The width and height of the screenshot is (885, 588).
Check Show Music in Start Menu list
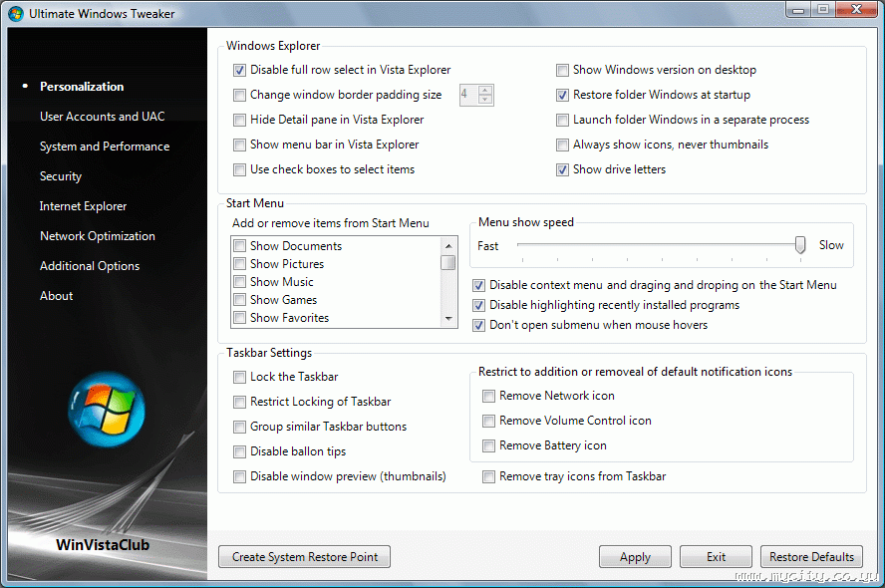coord(239,282)
